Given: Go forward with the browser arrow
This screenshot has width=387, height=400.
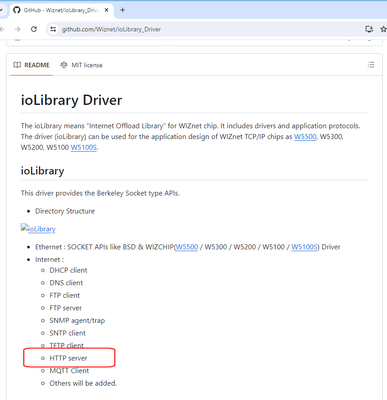Looking at the screenshot, I should pyautogui.click(x=18, y=29).
